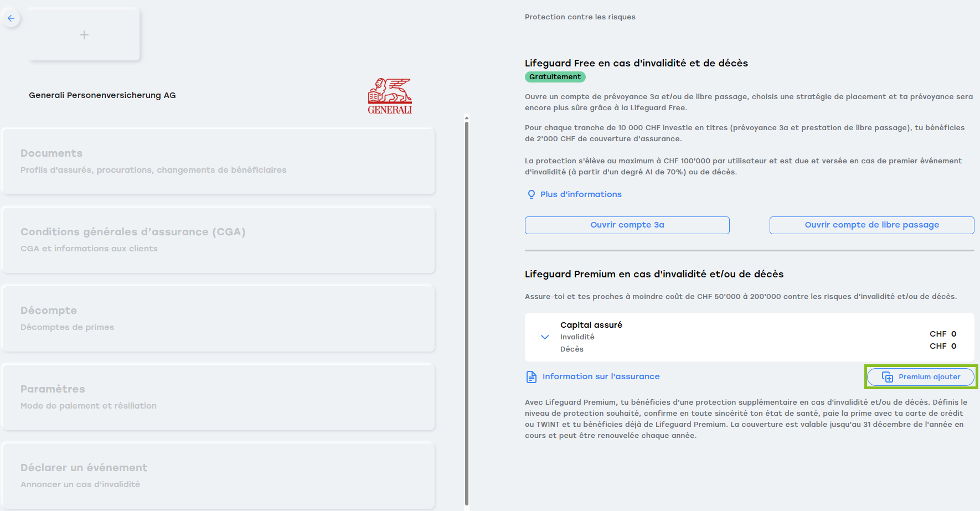Open the Décompte card

pyautogui.click(x=219, y=318)
